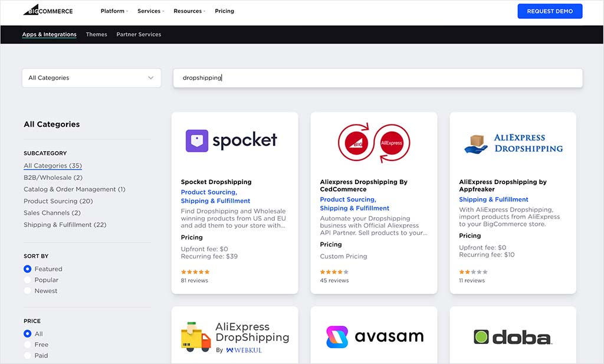Image resolution: width=604 pixels, height=364 pixels.
Task: Click the dropshipping search field
Action: (378, 78)
